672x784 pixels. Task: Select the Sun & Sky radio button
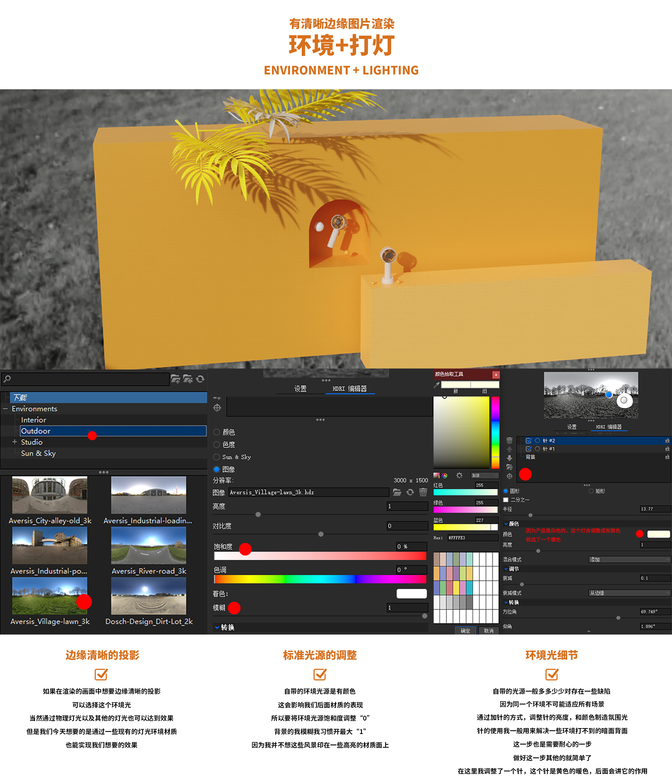[x=216, y=457]
